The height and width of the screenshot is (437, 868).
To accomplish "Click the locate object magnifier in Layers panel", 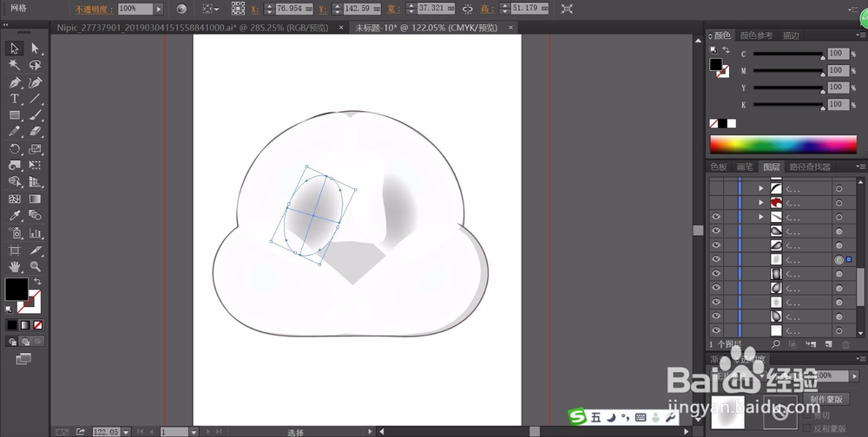I will coord(775,344).
